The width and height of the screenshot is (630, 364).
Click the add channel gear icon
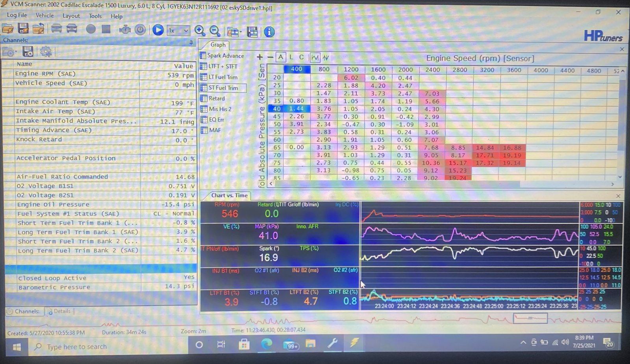click(46, 52)
